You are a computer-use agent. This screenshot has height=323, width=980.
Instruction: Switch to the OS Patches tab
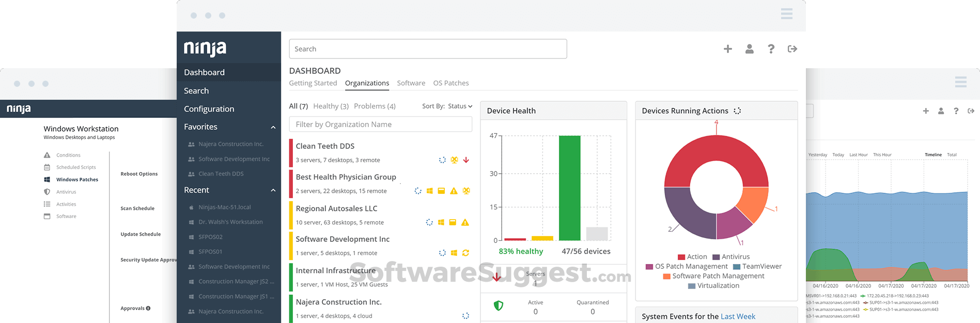point(450,83)
